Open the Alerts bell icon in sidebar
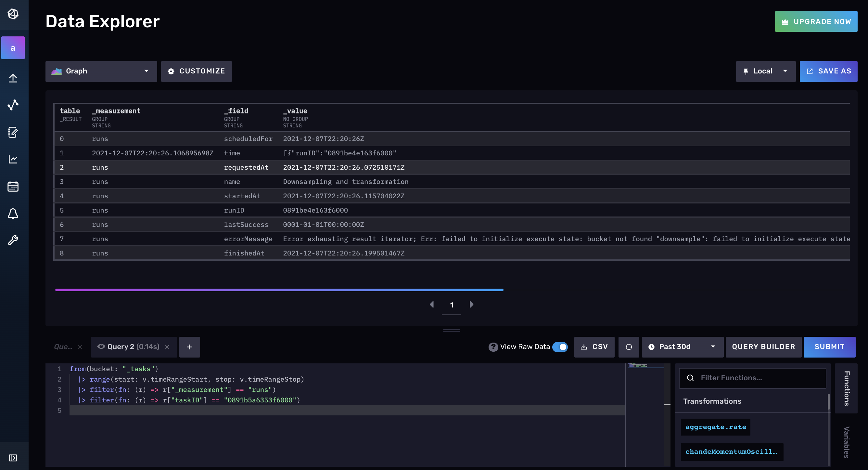Screen dimensions: 868x470 13,214
